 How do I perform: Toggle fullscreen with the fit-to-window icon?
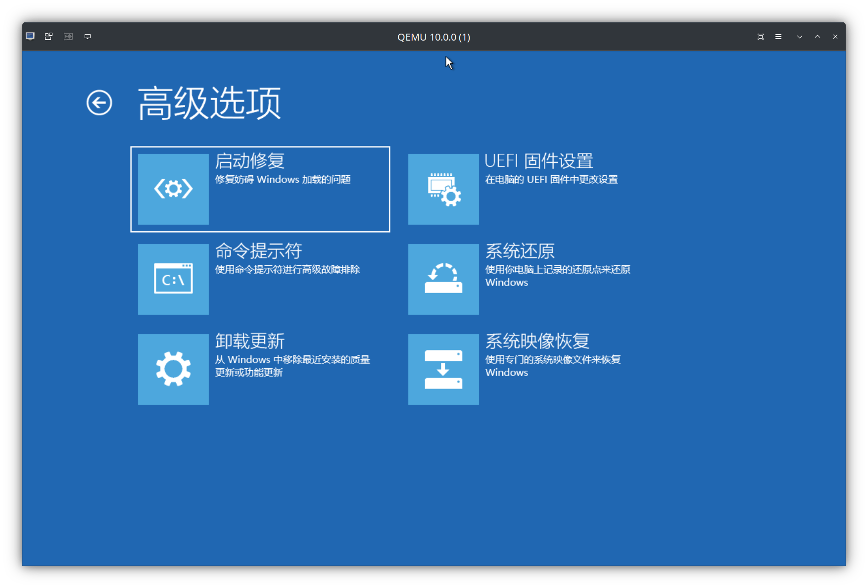click(x=761, y=36)
